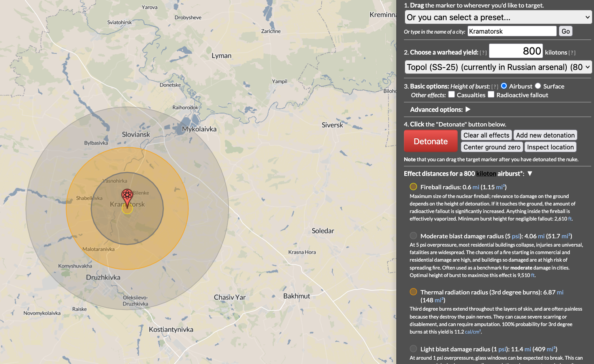Click the ft link after 2,610
The height and width of the screenshot is (364, 594).
570,219
